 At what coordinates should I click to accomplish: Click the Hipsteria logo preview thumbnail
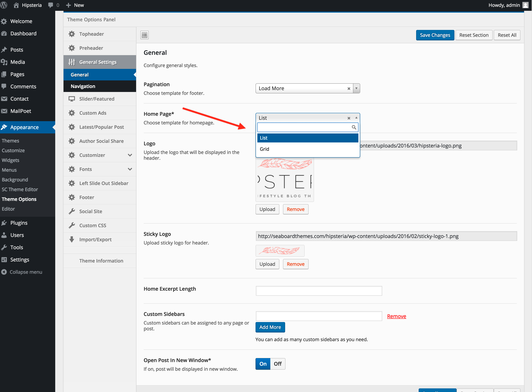coord(285,180)
